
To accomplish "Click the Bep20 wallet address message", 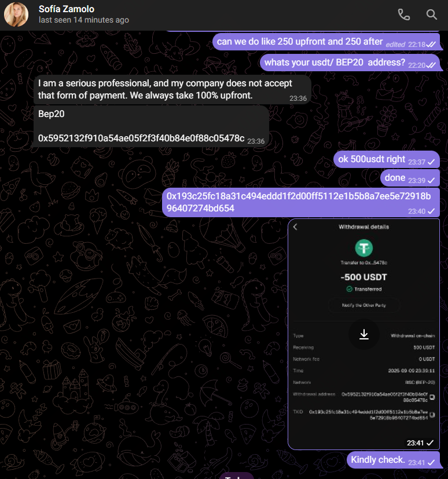I will tap(151, 126).
